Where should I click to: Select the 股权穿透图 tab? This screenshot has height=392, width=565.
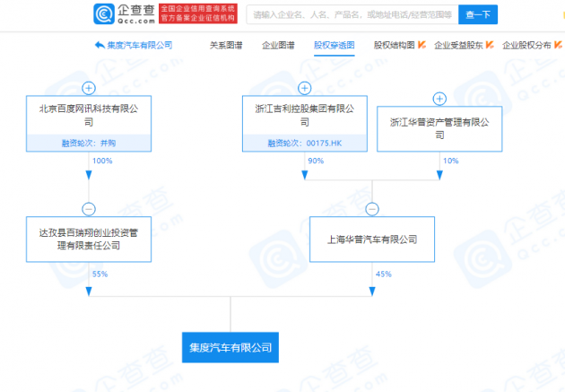coord(334,46)
